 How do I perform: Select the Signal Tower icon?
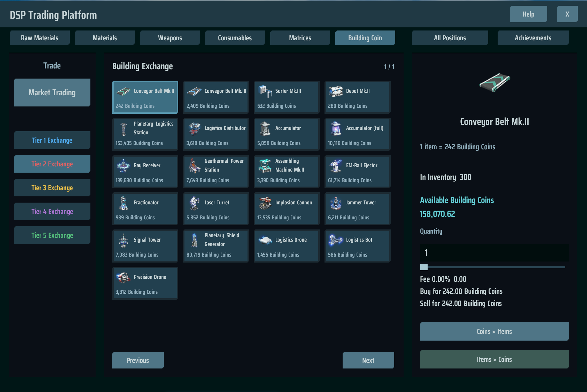pyautogui.click(x=123, y=240)
